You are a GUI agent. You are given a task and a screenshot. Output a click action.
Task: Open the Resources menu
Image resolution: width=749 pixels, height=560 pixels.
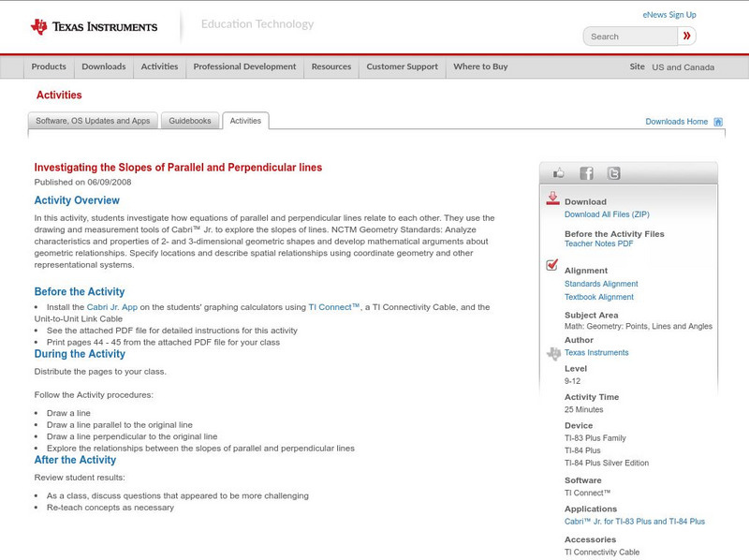click(331, 66)
